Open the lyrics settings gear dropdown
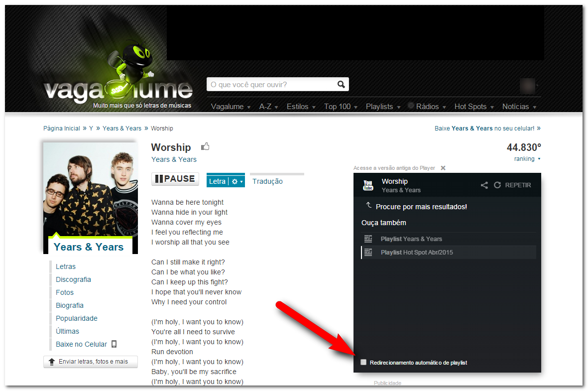The image size is (588, 391). [x=237, y=182]
